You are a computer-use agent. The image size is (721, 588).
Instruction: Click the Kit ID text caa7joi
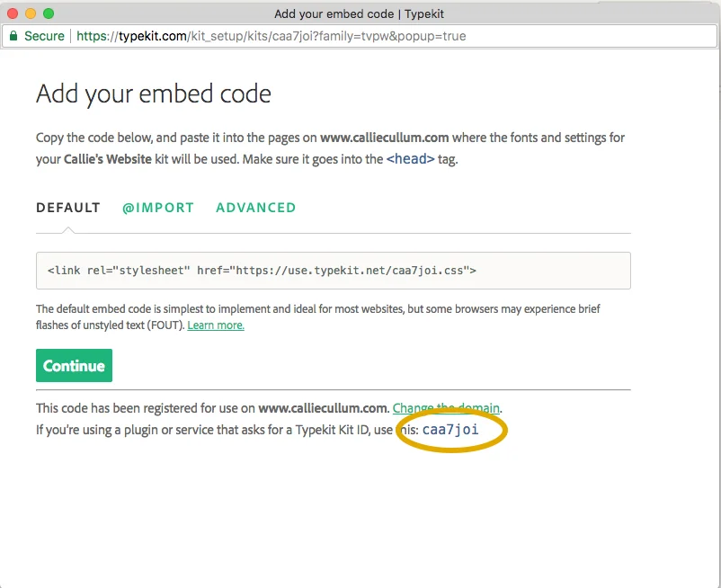450,430
